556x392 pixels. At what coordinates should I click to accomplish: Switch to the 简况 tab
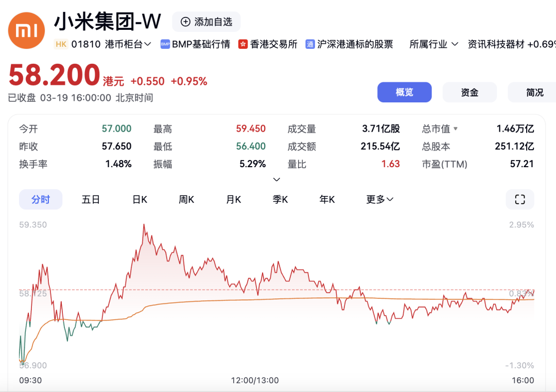tap(532, 92)
